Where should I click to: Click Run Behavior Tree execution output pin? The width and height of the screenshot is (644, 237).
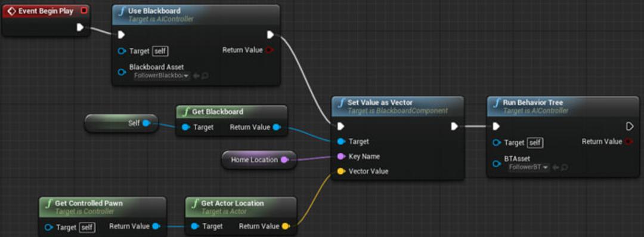click(x=630, y=126)
